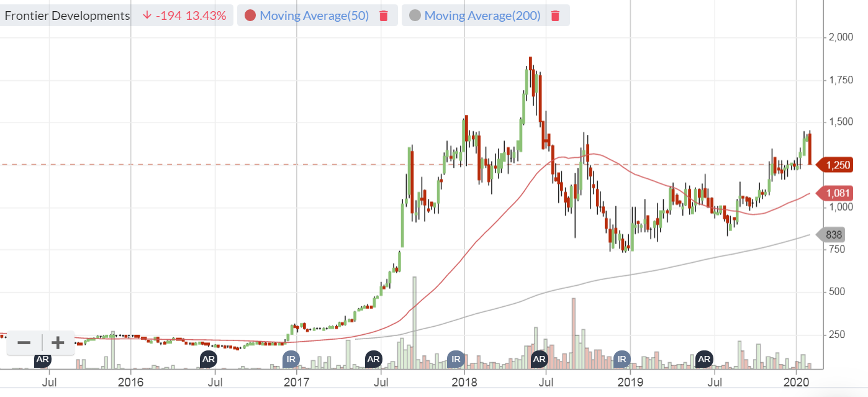Click the 2019 year axis label
Screen dimensions: 868x397
pyautogui.click(x=630, y=381)
